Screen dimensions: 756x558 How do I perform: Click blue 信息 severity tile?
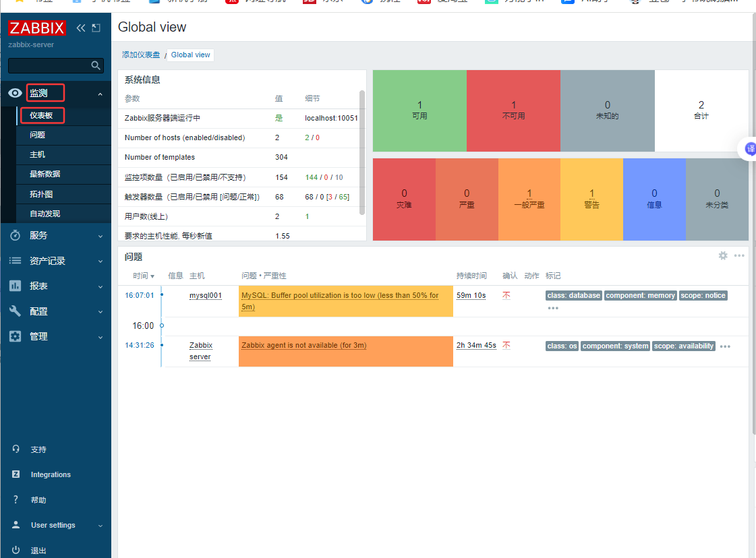click(x=654, y=199)
